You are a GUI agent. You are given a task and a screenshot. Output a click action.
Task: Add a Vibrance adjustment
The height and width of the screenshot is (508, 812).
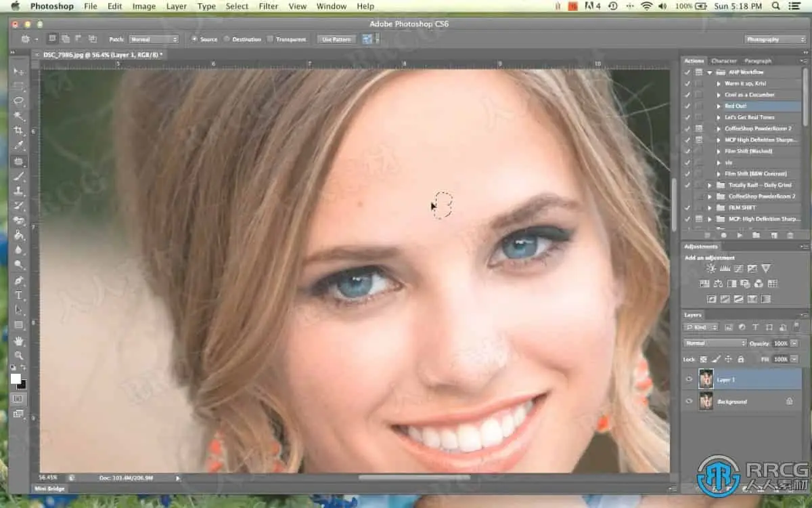coord(766,268)
